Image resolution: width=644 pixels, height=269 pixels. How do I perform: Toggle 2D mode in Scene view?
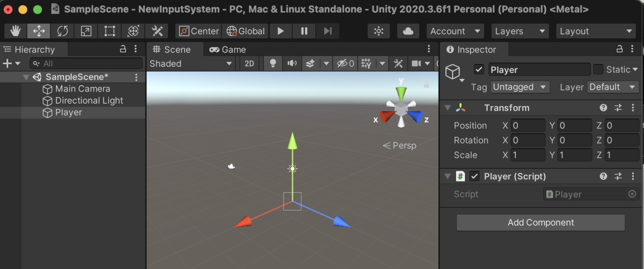(249, 63)
